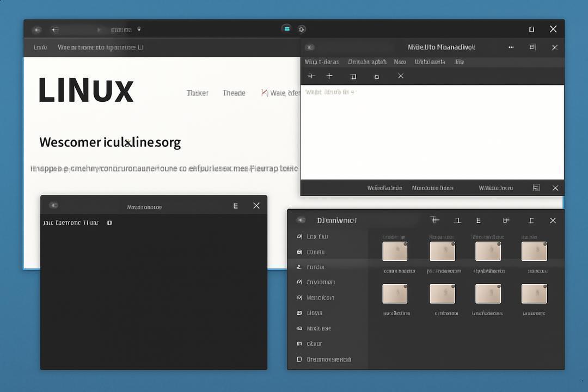Select the first sidebar entry "Lox" in file manager
The width and height of the screenshot is (588, 392).
[327, 237]
